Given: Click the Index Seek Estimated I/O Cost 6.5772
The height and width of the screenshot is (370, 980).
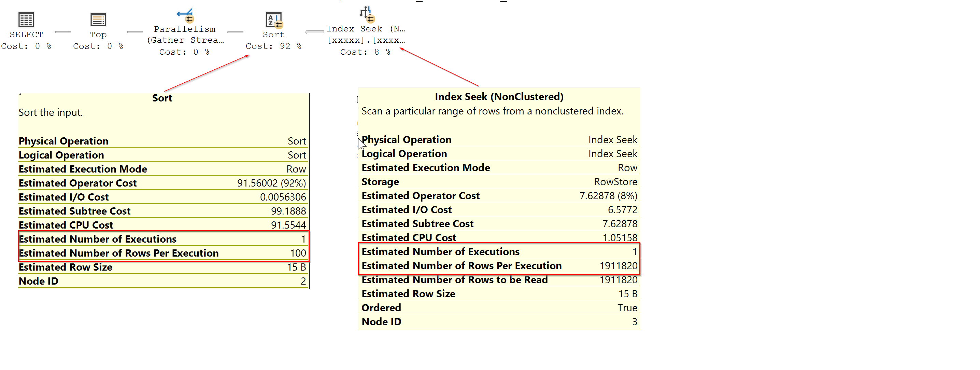Looking at the screenshot, I should tap(622, 210).
